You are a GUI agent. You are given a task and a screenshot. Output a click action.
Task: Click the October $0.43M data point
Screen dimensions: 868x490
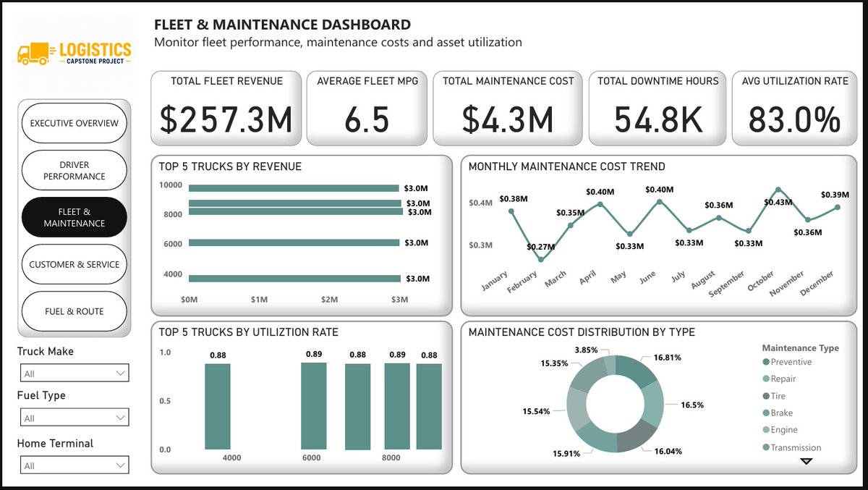778,190
